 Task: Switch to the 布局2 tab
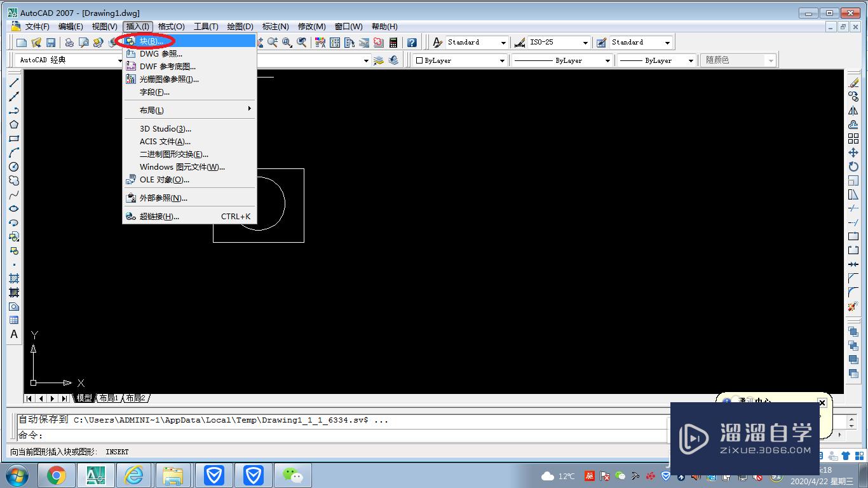tap(135, 398)
